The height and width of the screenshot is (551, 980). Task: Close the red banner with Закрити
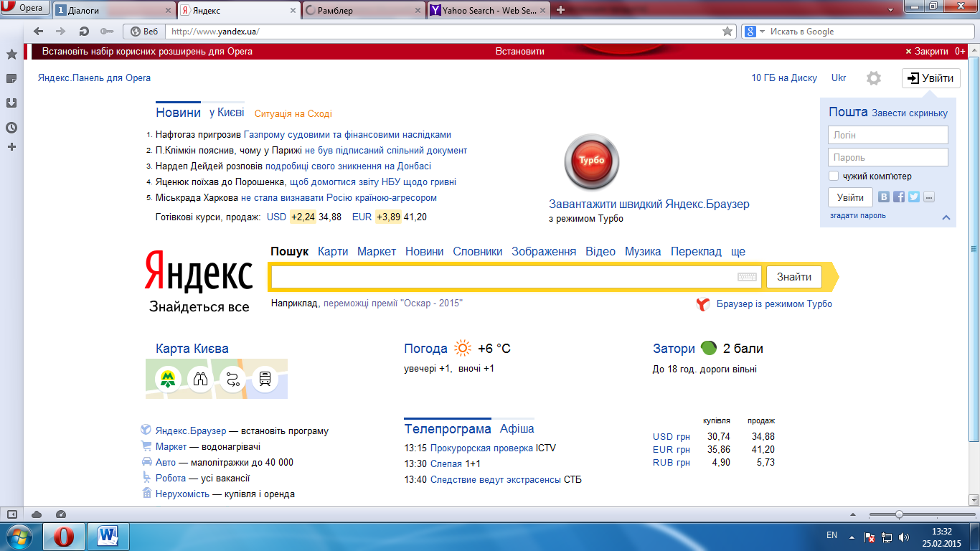[x=926, y=52]
